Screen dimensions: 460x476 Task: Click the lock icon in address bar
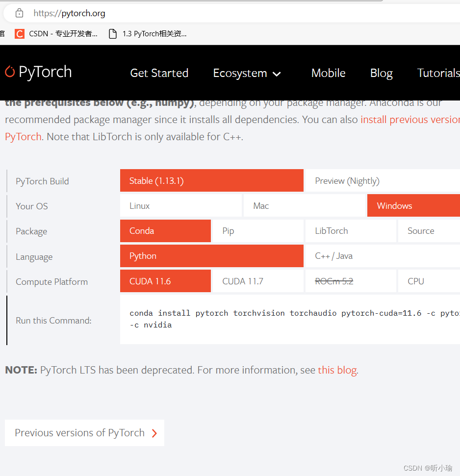tap(19, 13)
